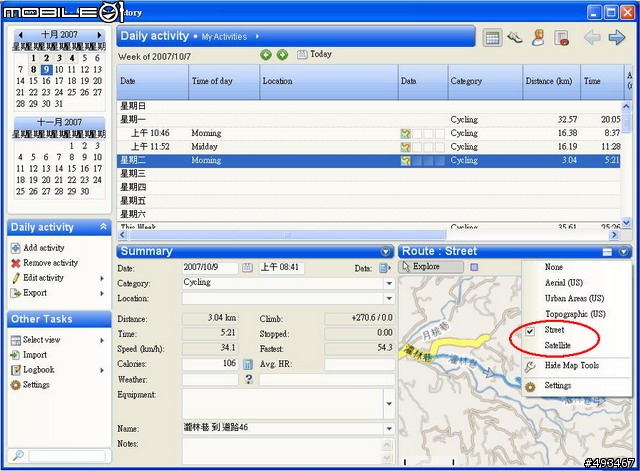Select day 9 in October 2007 calendar

point(46,69)
